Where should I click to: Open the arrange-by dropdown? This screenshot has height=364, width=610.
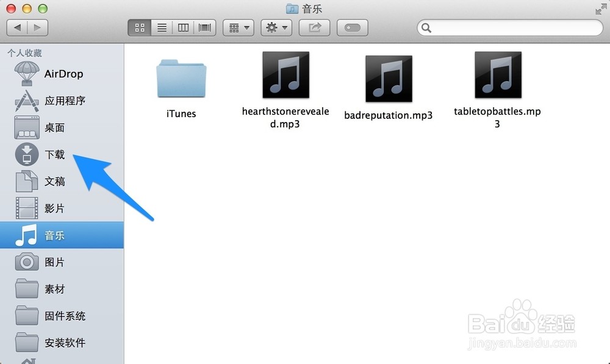click(x=239, y=27)
